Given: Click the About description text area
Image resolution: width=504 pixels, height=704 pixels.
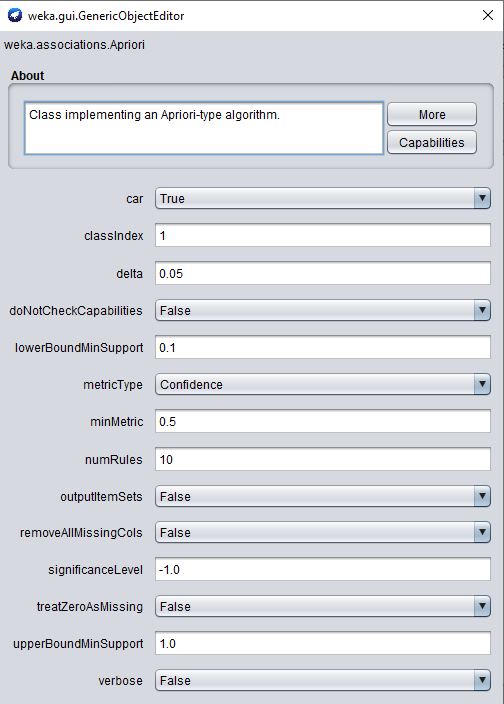Looking at the screenshot, I should coord(204,128).
